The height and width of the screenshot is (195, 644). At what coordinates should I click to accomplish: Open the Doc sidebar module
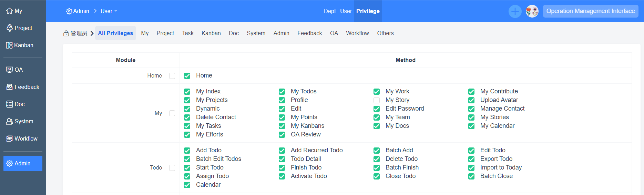tap(16, 104)
